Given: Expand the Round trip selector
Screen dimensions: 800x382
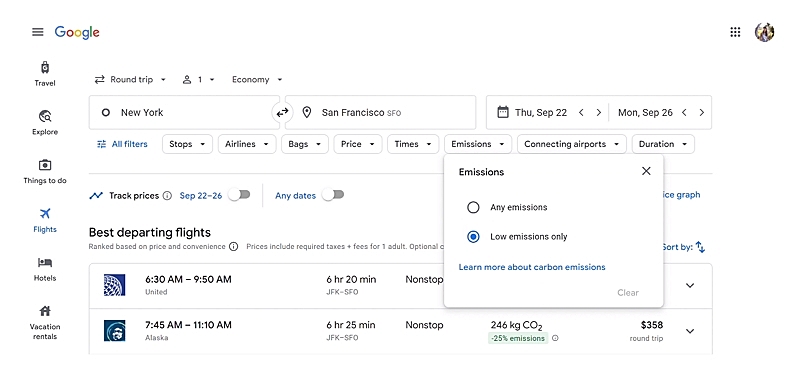Looking at the screenshot, I should click(x=131, y=80).
